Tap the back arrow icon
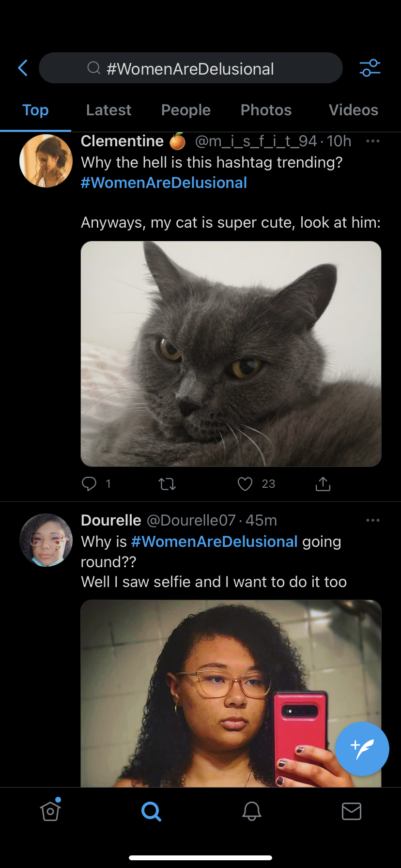 (22, 68)
